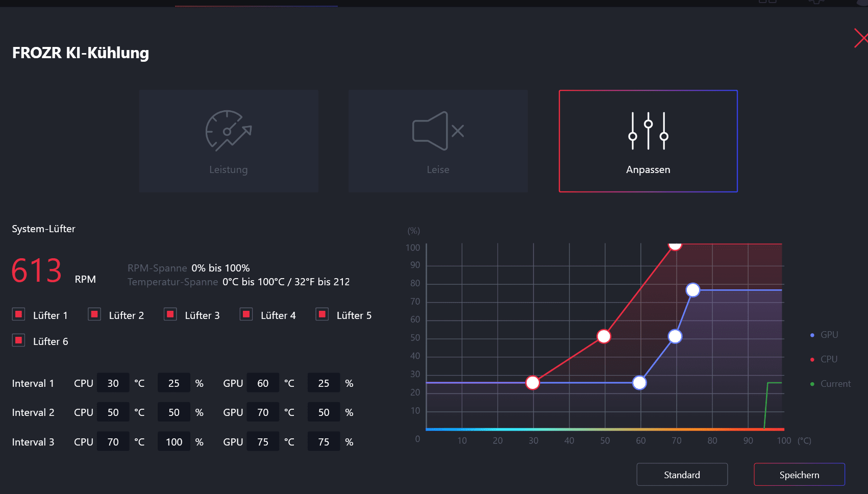
Task: Click Interval 1 CPU temperature field
Action: 113,383
